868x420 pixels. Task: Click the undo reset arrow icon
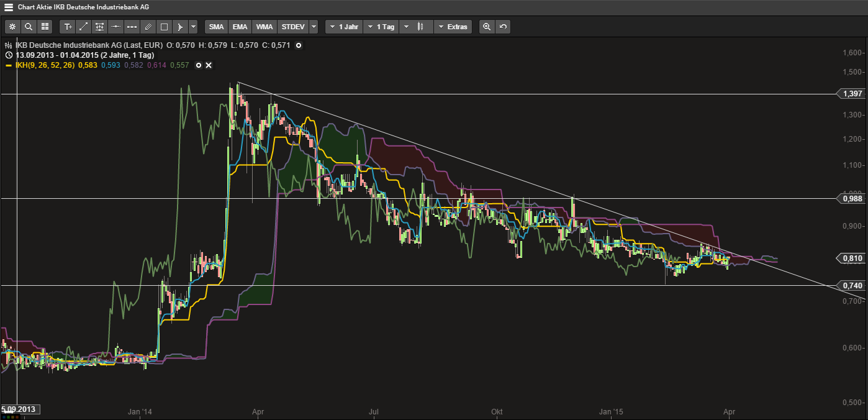click(x=503, y=27)
